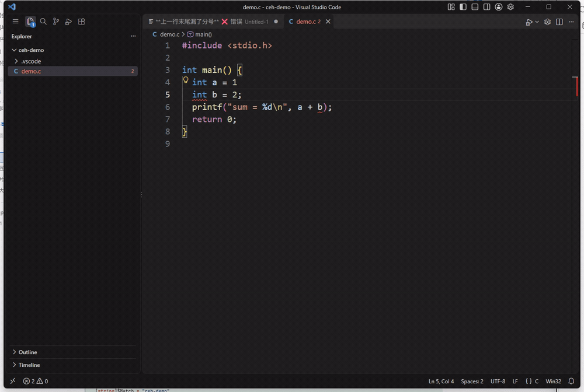Toggle the Primary Side Bar
584x392 pixels.
(463, 7)
